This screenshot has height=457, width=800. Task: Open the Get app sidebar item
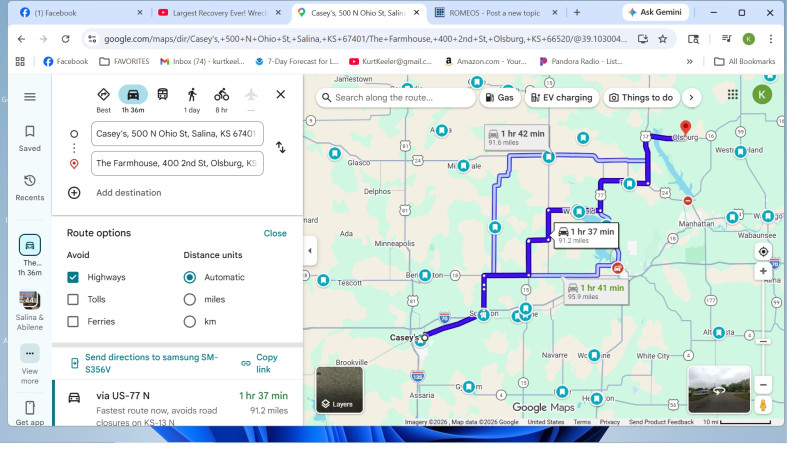[30, 413]
